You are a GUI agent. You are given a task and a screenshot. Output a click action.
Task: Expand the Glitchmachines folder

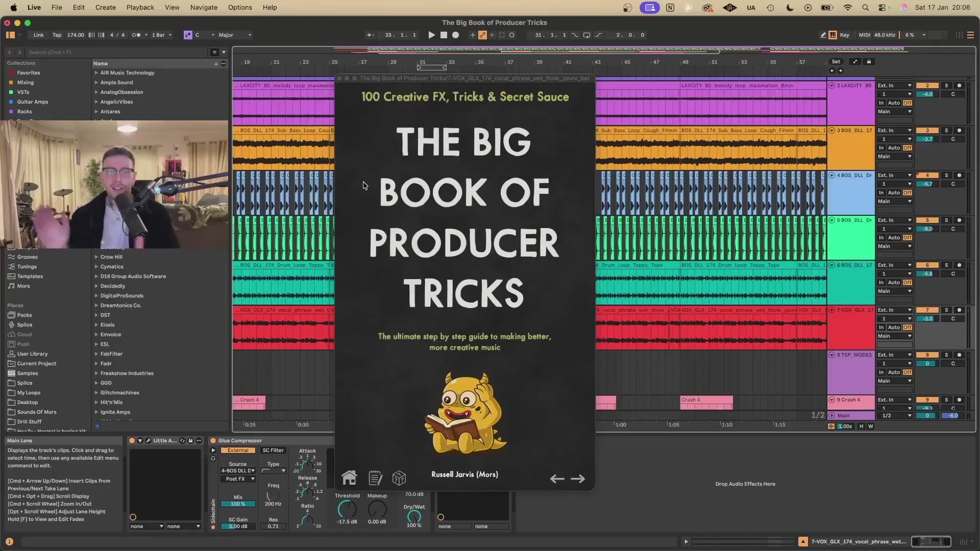[x=96, y=393]
